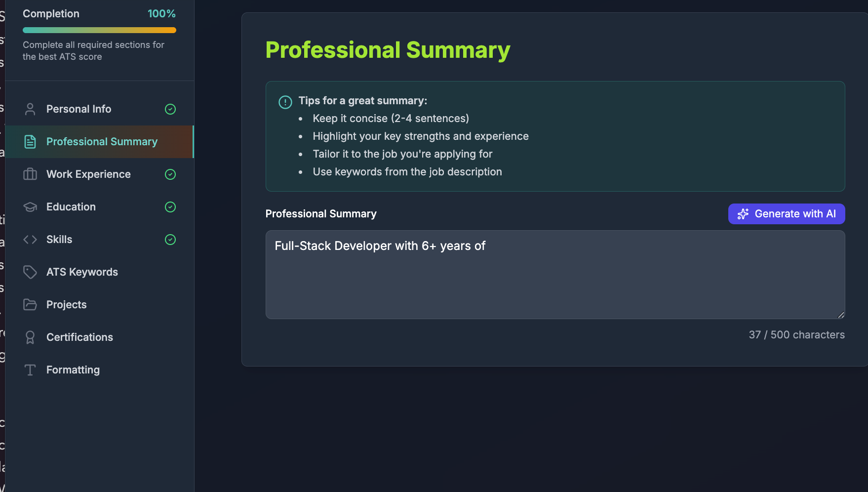Viewport: 868px width, 492px height.
Task: Open the ATS Keywords section
Action: click(x=82, y=272)
